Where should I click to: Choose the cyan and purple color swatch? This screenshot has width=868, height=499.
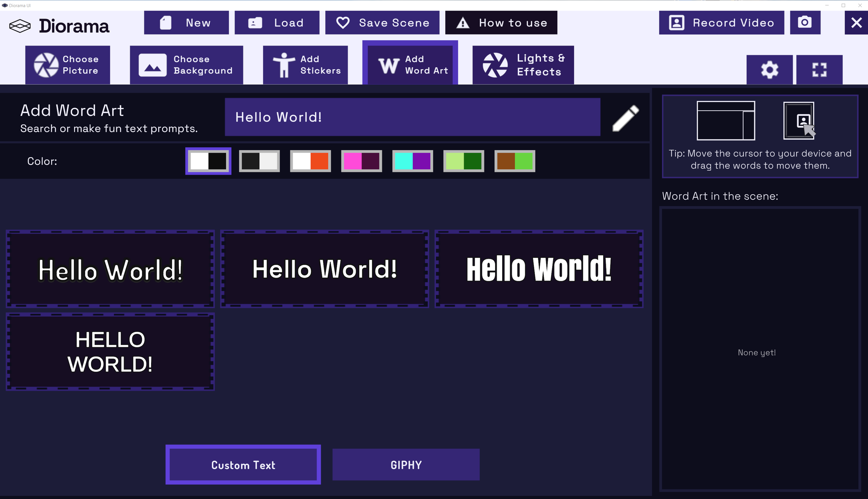coord(413,161)
